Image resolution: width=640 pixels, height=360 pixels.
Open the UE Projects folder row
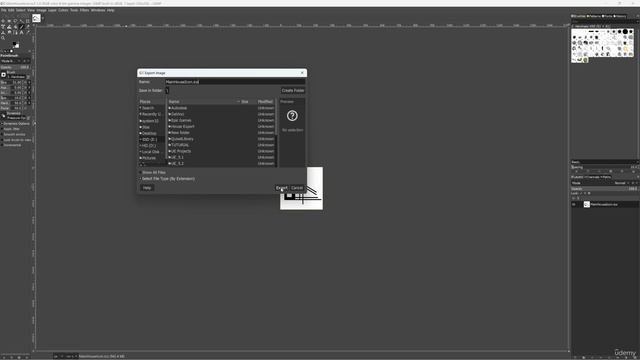(222, 151)
